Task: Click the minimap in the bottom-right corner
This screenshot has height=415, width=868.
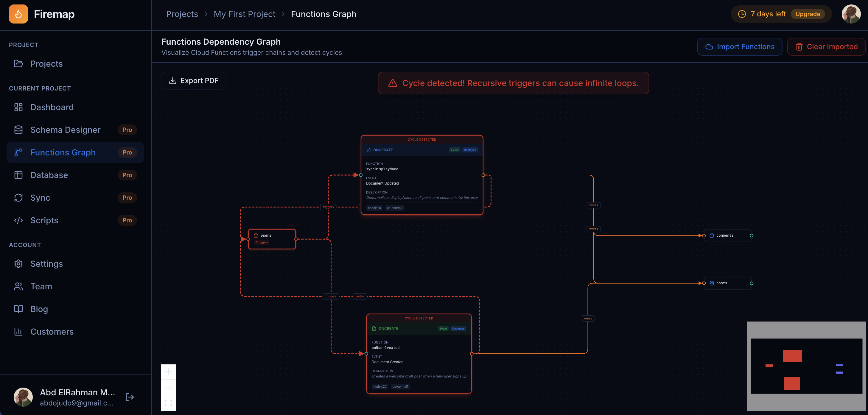Action: 807,366
